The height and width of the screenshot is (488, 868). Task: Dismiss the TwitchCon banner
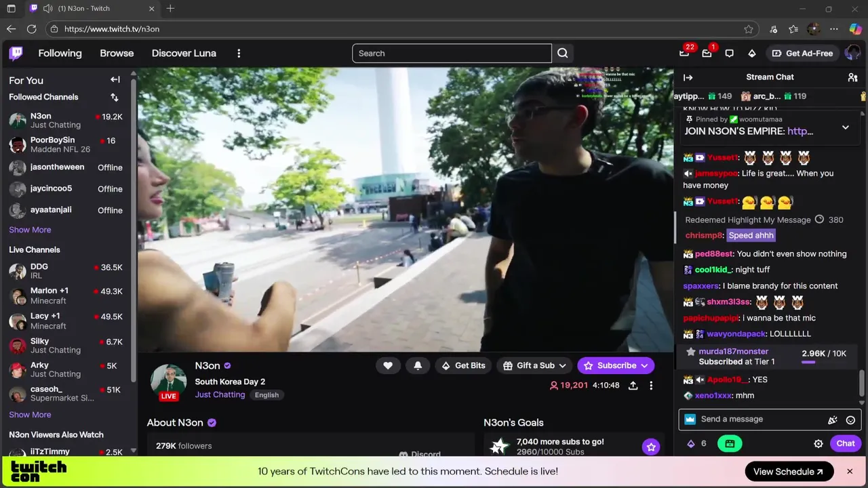850,471
